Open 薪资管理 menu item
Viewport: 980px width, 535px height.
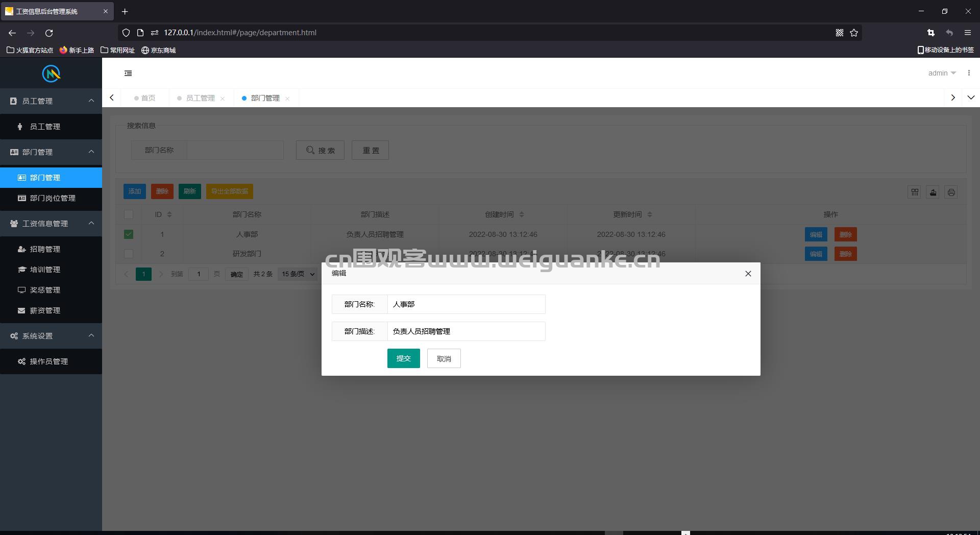click(x=51, y=310)
